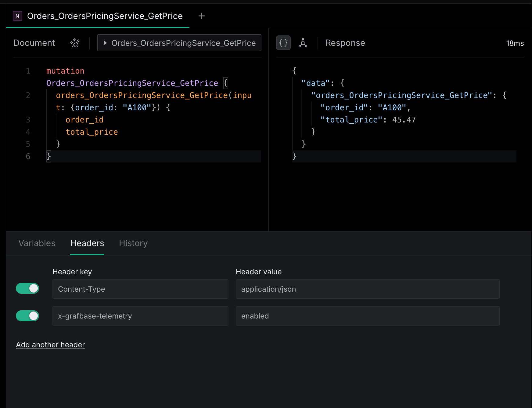Run the GetPrice operation with the play icon
Image resolution: width=532 pixels, height=408 pixels.
105,43
